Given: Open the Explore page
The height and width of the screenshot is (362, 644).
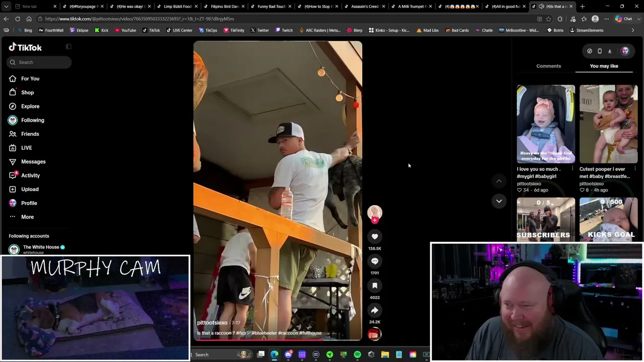Looking at the screenshot, I should tap(30, 106).
